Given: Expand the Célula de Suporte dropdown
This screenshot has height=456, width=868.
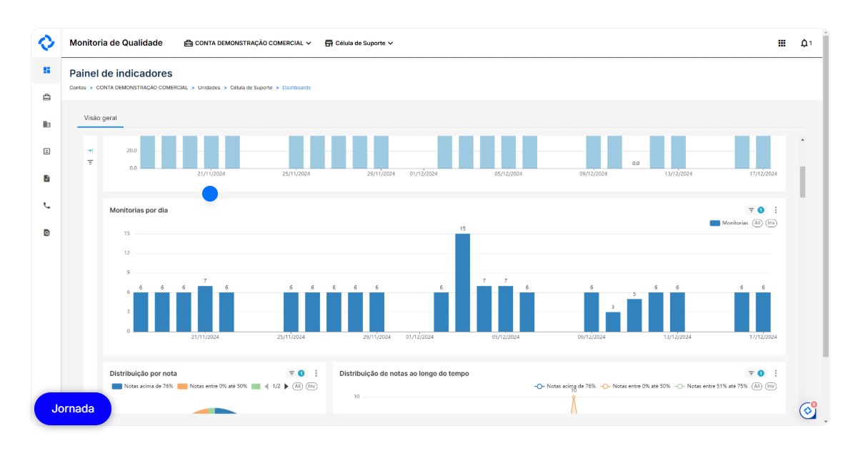Looking at the screenshot, I should (359, 44).
